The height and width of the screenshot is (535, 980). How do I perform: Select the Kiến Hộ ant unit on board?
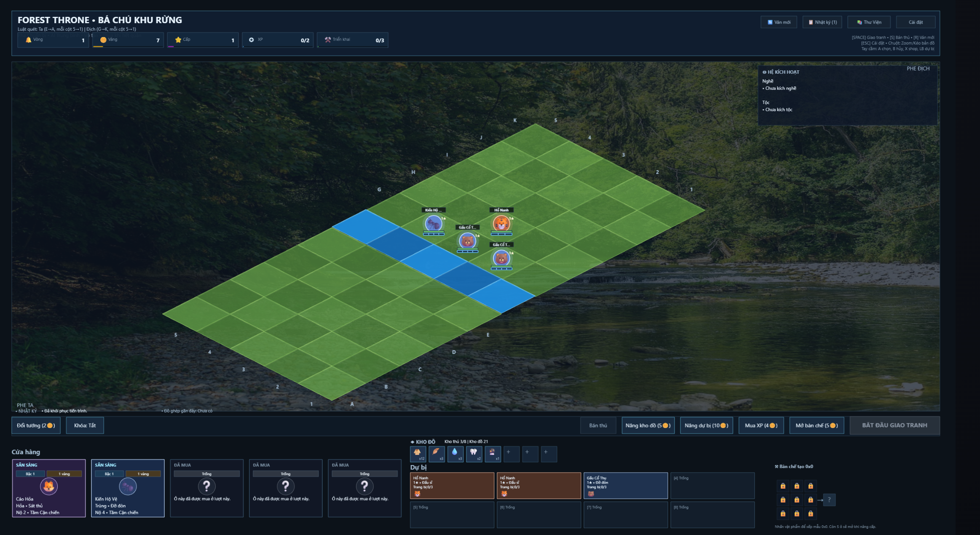click(434, 223)
